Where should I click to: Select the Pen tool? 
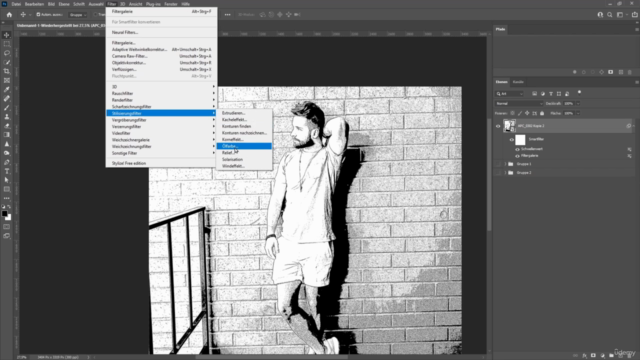pyautogui.click(x=7, y=162)
